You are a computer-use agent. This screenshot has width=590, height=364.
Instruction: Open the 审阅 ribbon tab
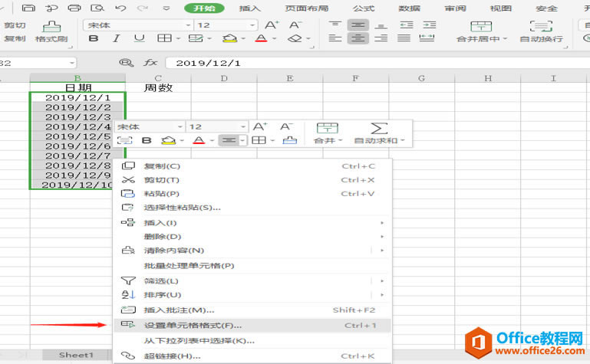(455, 8)
